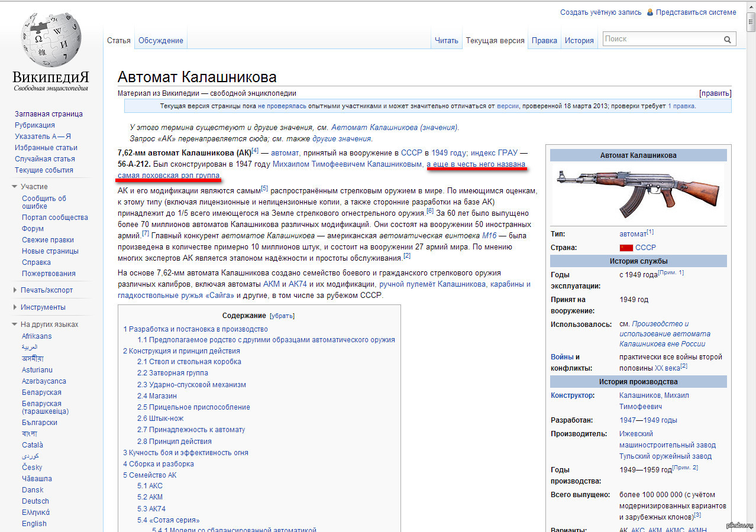Screen dimensions: 756x532
Task: Collapse the Участие sidebar section
Action: tap(15, 187)
